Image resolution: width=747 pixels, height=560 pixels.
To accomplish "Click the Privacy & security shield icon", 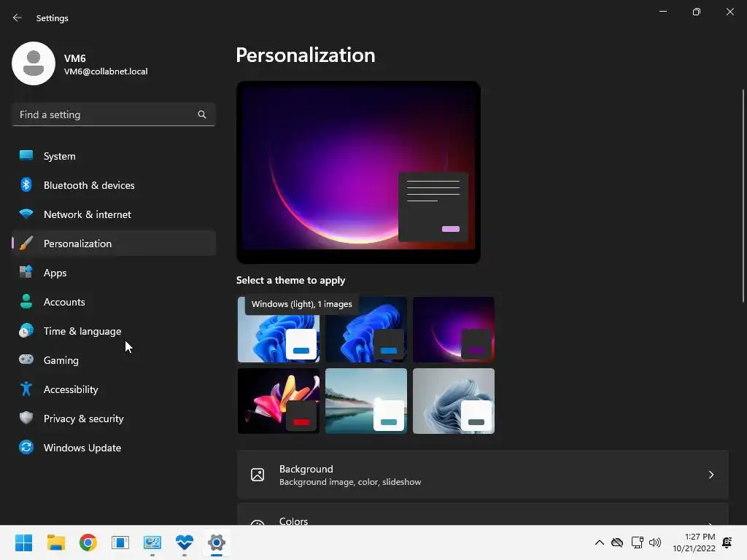I will pos(26,418).
